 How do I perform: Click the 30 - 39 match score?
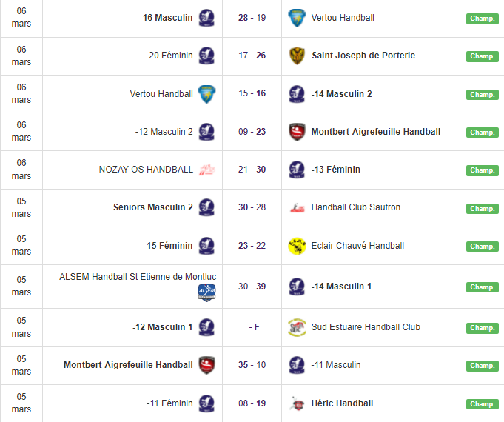(x=252, y=287)
